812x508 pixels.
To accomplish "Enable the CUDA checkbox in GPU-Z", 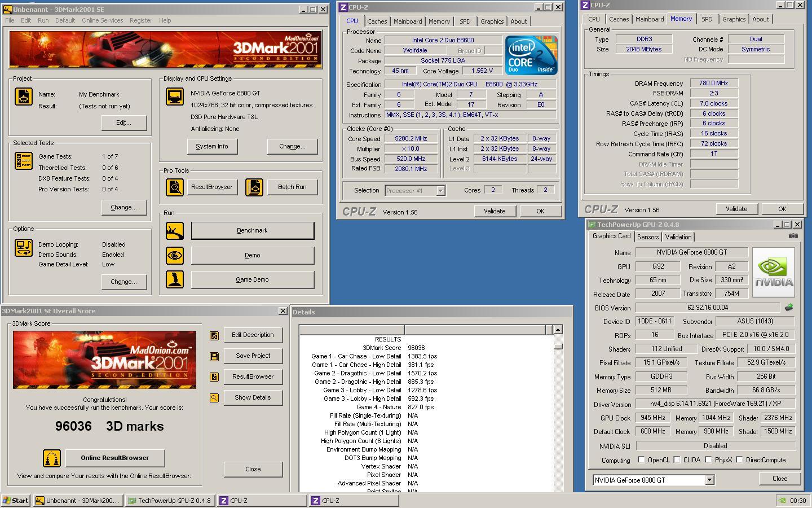I will (x=677, y=460).
